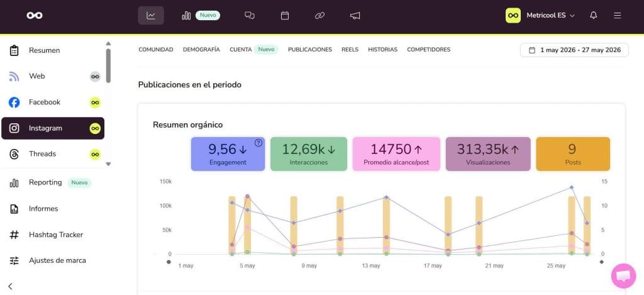The width and height of the screenshot is (644, 295).
Task: Open the inbox chat bubbles icon
Action: pyautogui.click(x=249, y=16)
